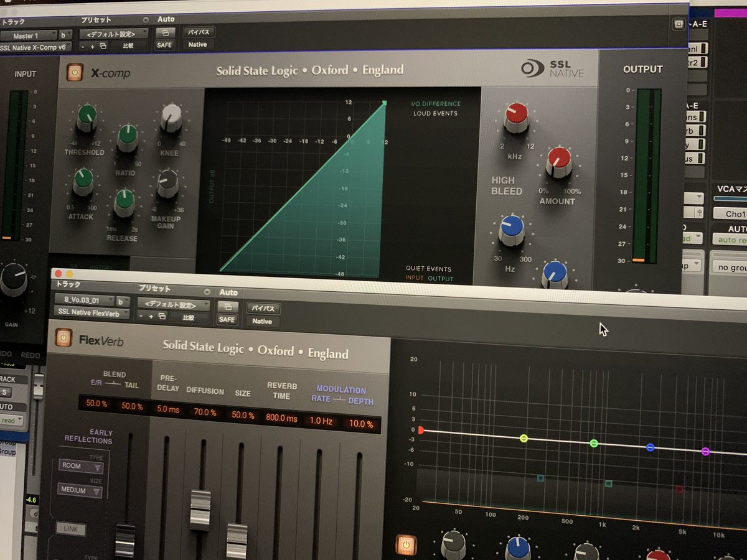This screenshot has height=560, width=747.
Task: Click the LOUD EVENTS label in X-comp graph
Action: coord(436,114)
